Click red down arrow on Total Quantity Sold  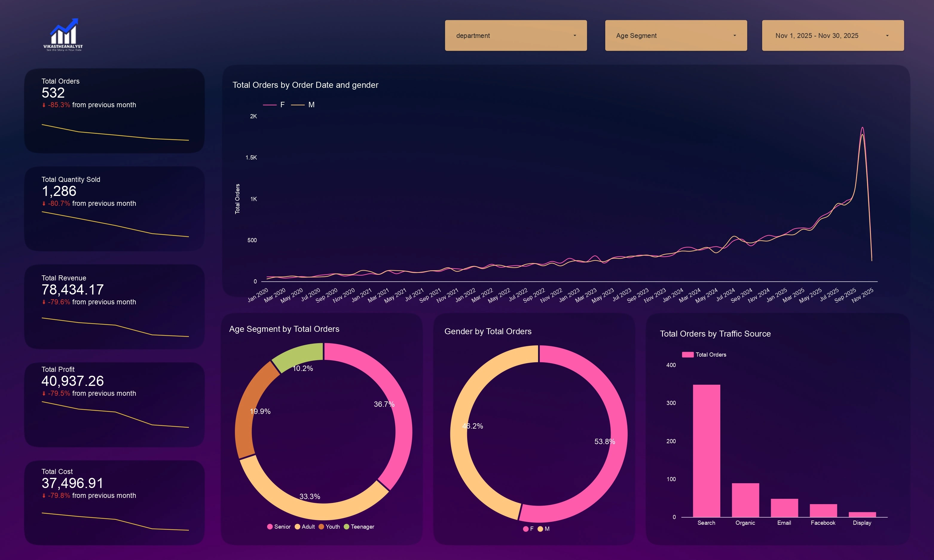tap(44, 204)
